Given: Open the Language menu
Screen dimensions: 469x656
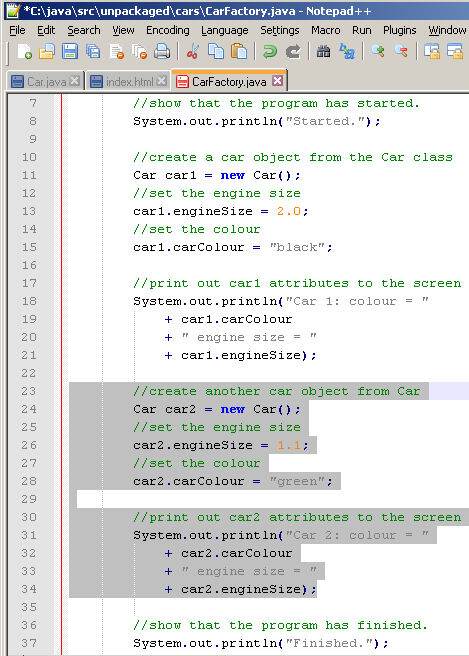Looking at the screenshot, I should 225,31.
